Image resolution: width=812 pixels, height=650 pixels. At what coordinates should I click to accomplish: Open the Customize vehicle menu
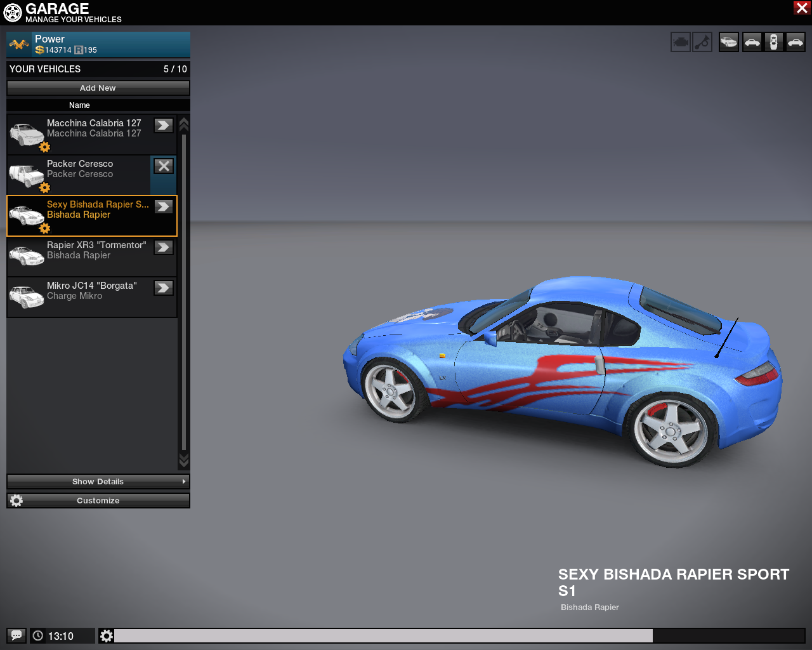pos(98,501)
